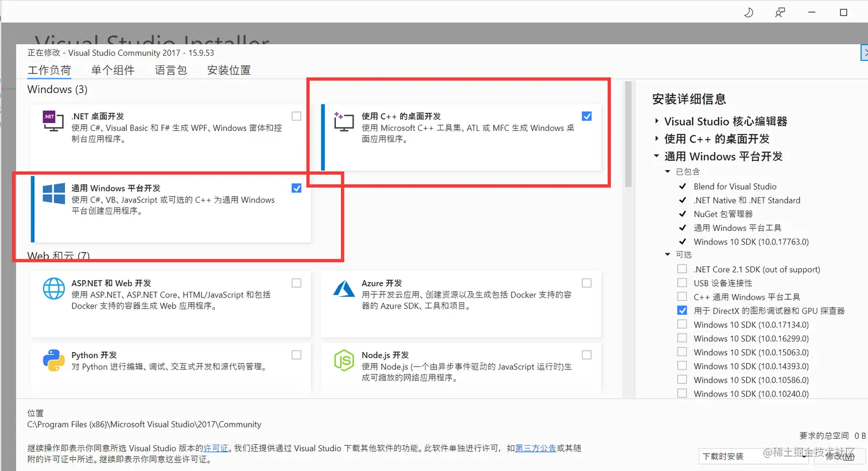Toggle dark theme moon icon in title bar

(x=749, y=12)
